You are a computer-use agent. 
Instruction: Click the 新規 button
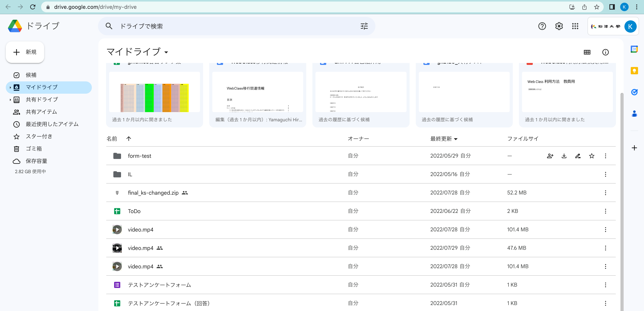[25, 52]
